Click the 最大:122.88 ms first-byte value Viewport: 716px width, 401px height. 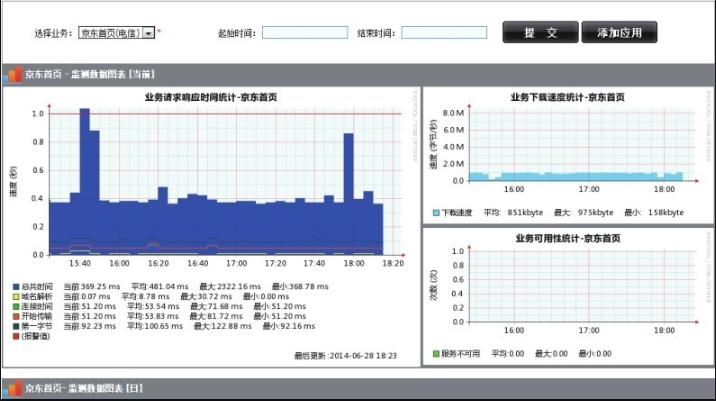coord(222,326)
